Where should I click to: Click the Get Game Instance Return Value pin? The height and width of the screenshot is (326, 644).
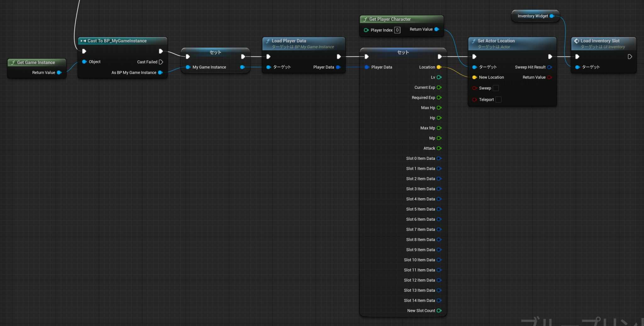pyautogui.click(x=59, y=73)
